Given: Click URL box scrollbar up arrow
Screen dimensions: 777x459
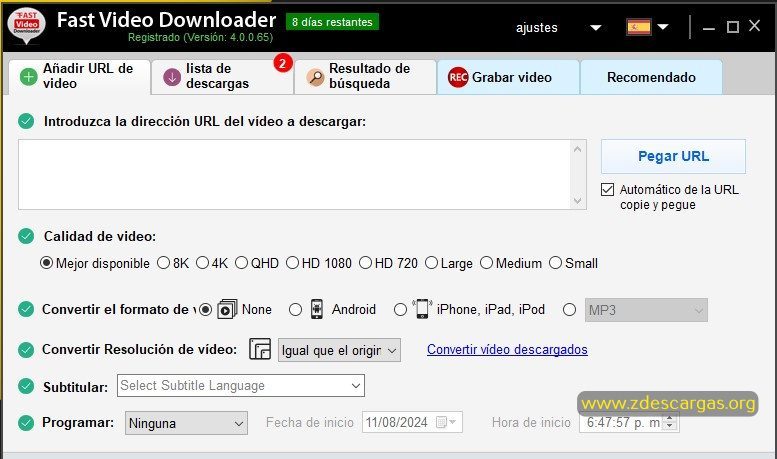Looking at the screenshot, I should (x=577, y=149).
